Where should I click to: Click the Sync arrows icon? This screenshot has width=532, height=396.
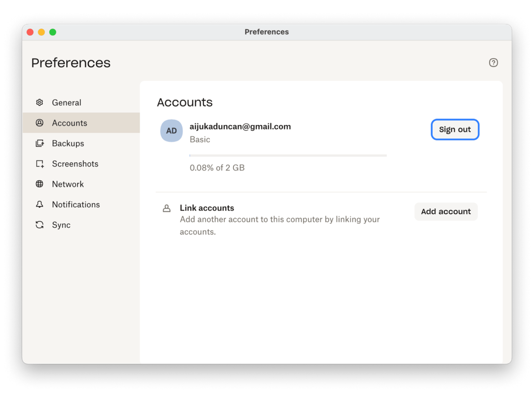point(40,225)
